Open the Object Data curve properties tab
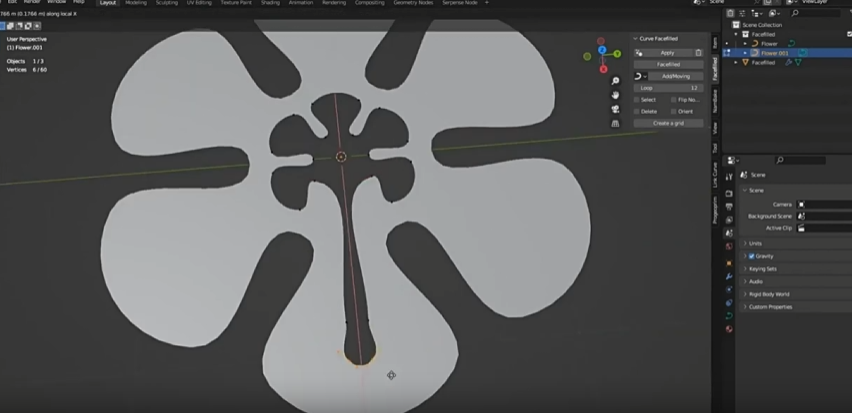 click(x=728, y=316)
